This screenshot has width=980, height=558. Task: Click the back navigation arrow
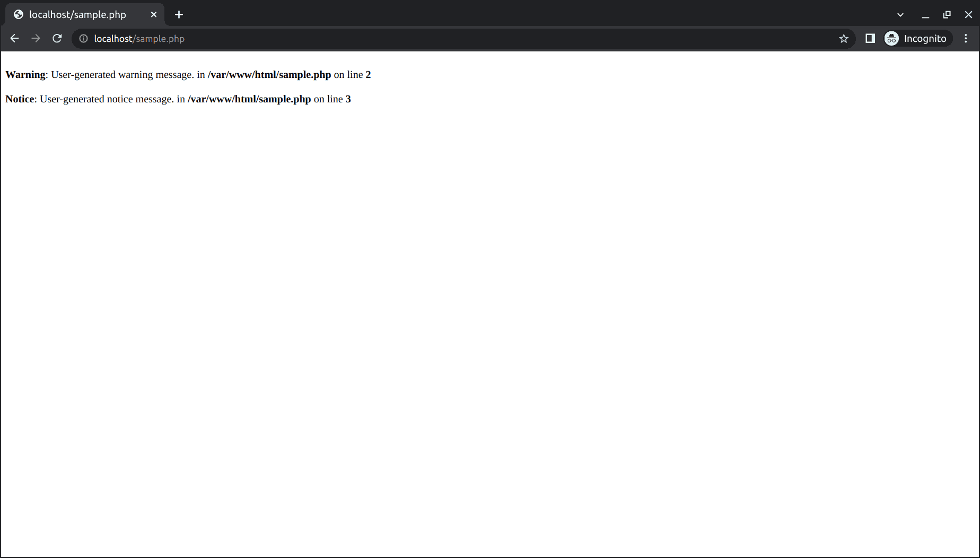click(14, 38)
